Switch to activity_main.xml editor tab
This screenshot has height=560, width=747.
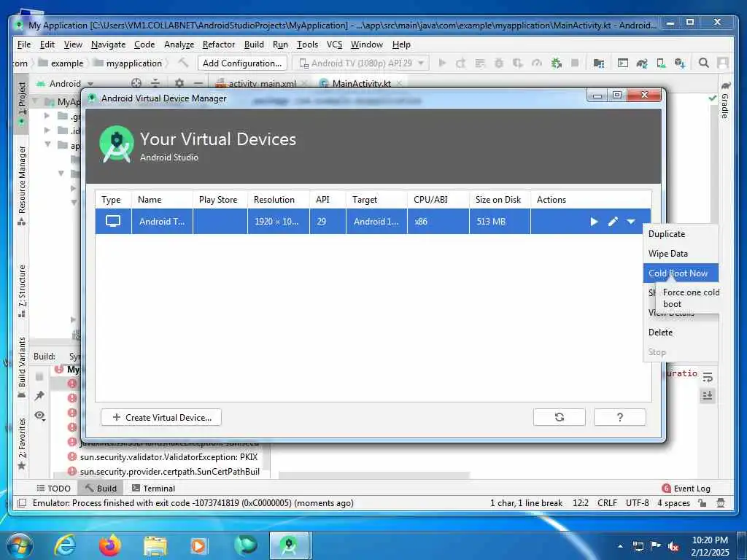pos(262,83)
